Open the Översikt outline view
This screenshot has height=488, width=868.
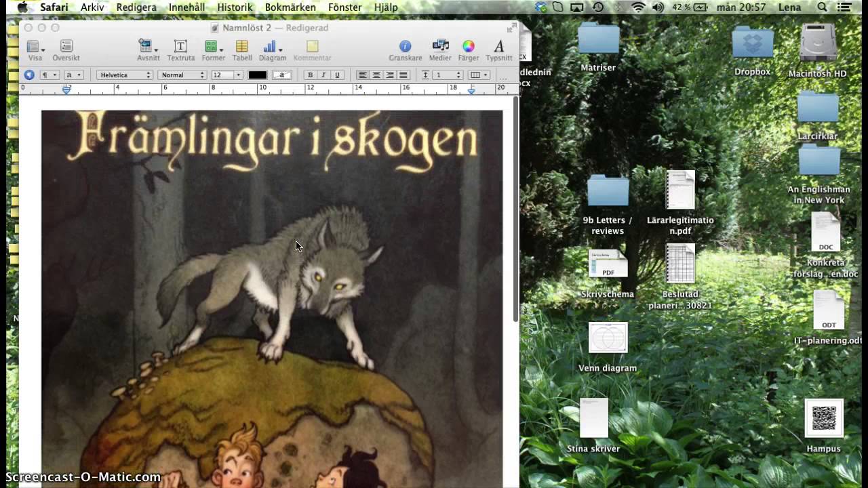pos(66,47)
